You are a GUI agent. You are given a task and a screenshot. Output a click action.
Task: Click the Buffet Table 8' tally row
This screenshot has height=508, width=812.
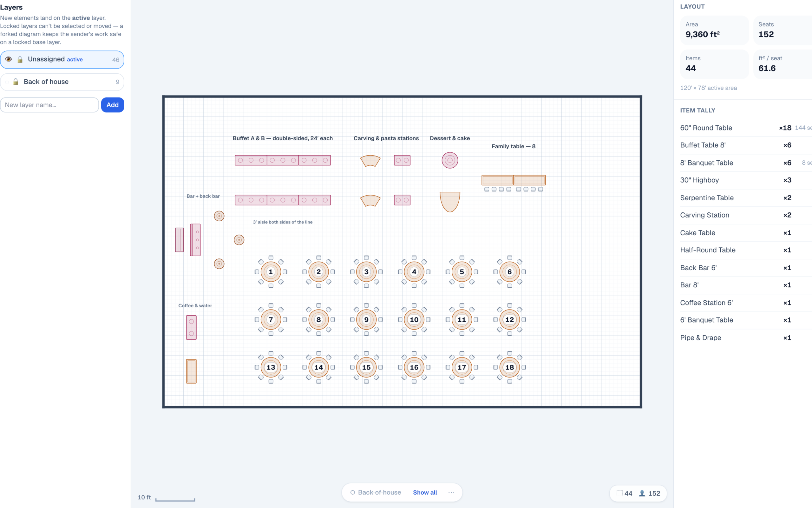(x=746, y=145)
